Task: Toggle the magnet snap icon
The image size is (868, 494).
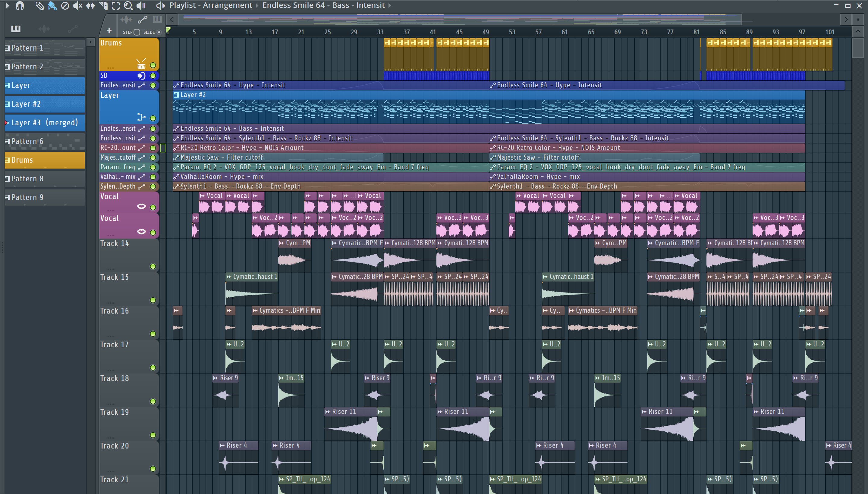Action: point(20,5)
